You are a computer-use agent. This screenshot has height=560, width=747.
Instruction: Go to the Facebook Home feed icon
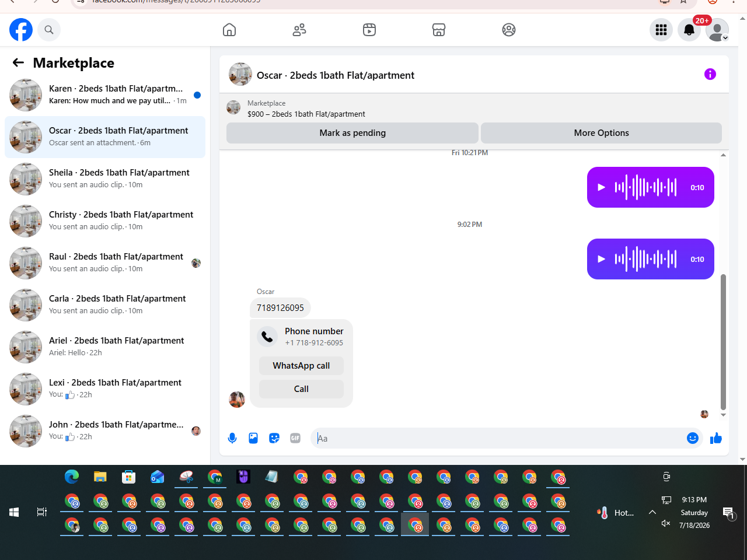(x=229, y=30)
